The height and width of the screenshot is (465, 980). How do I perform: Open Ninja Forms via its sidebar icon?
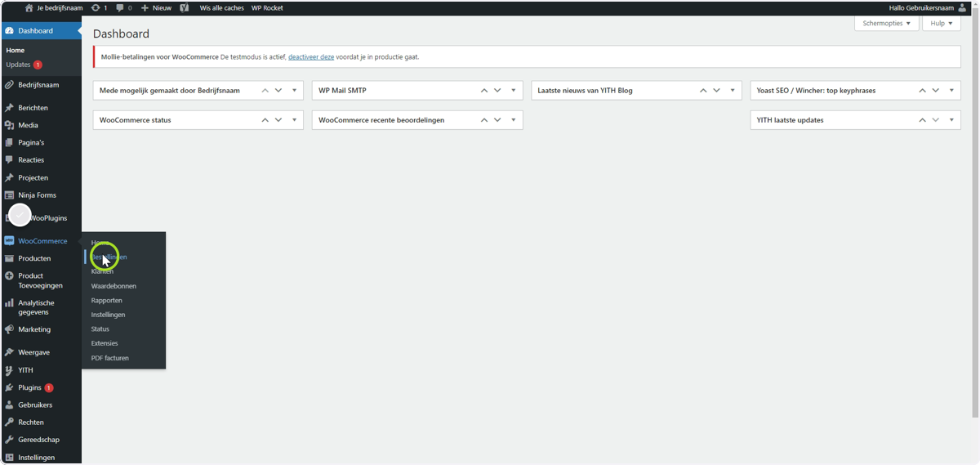tap(9, 195)
